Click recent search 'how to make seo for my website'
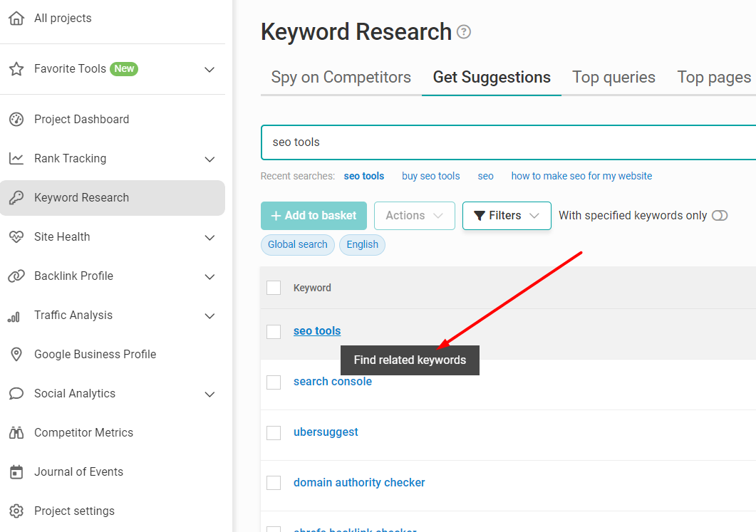 581,177
